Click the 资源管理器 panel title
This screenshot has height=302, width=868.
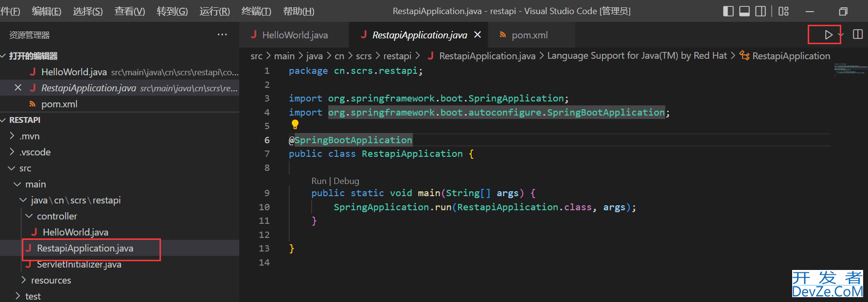point(29,35)
